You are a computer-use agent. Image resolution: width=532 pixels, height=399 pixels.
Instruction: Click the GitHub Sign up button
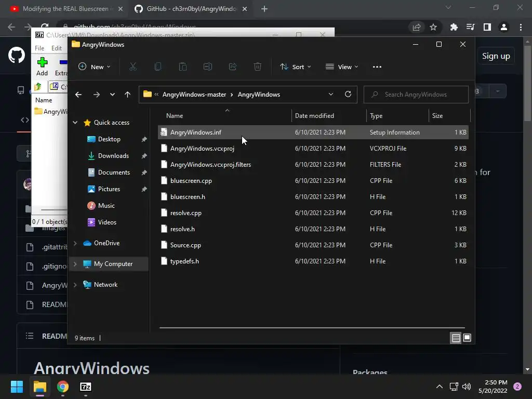[496, 56]
